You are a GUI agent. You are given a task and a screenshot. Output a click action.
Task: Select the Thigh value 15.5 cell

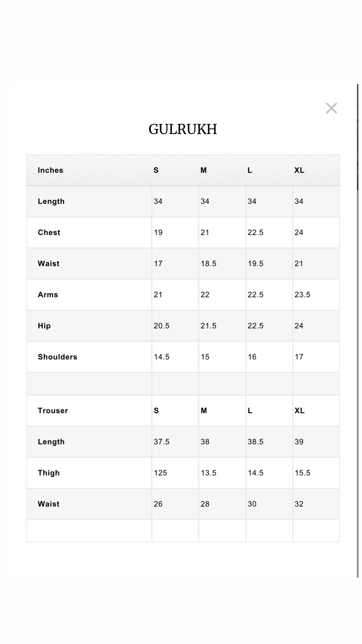[x=302, y=472]
